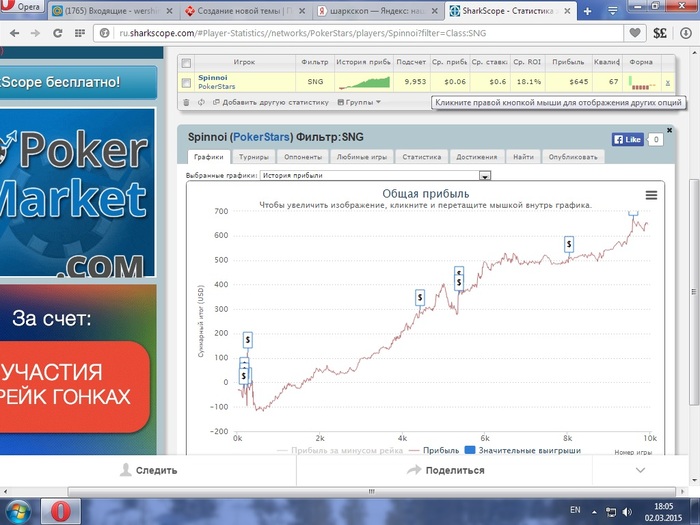
Task: Expand the bottom bar chevron
Action: (x=640, y=470)
